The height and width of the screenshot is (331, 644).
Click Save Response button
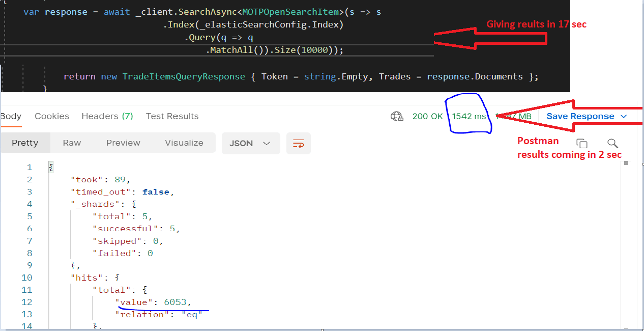click(x=580, y=117)
